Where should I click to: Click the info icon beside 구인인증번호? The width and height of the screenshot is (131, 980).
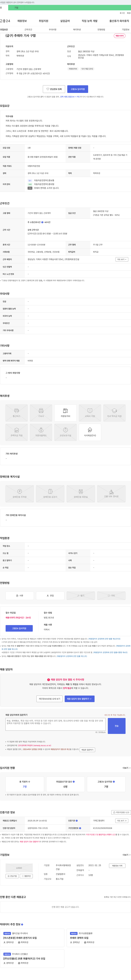point(80,828)
